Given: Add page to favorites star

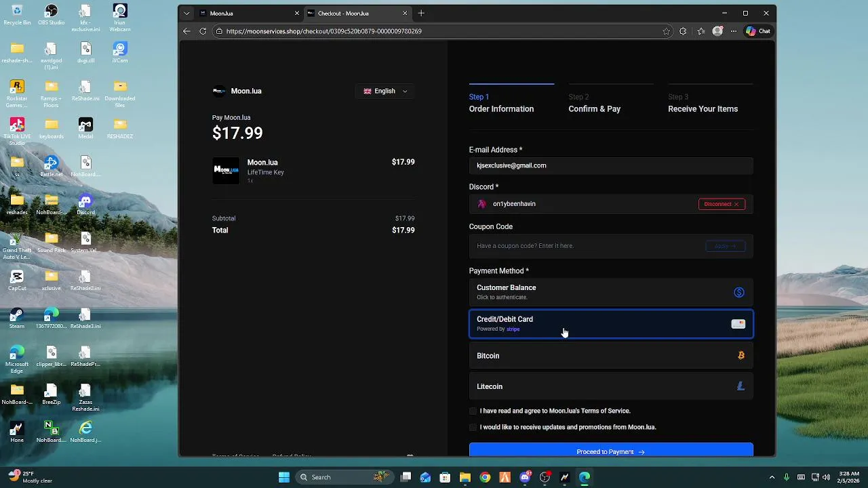Looking at the screenshot, I should click(667, 31).
